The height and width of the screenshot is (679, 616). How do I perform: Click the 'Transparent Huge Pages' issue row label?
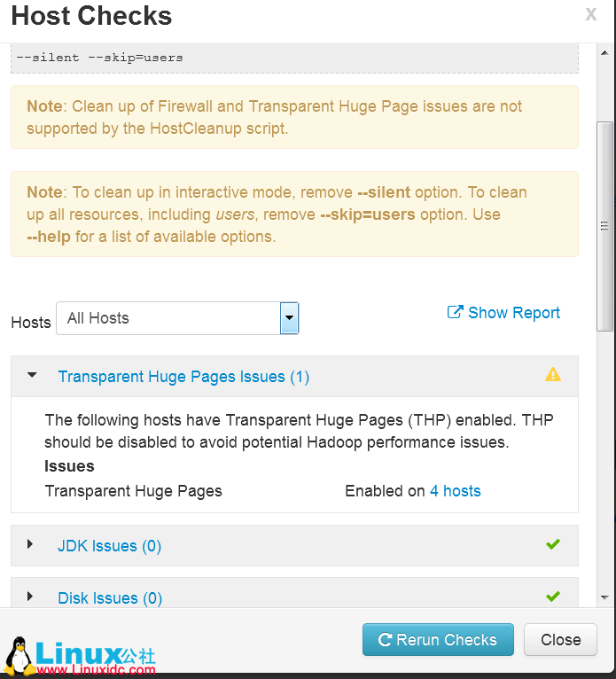[x=133, y=490]
